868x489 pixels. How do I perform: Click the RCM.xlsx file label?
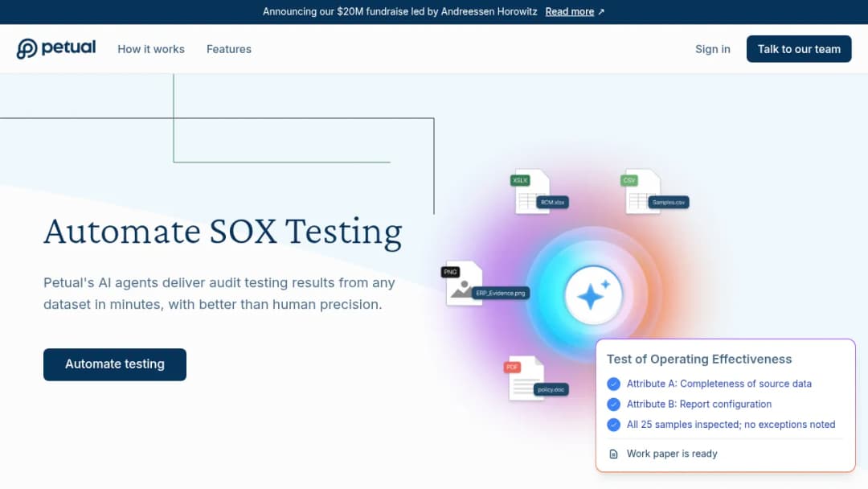click(552, 203)
